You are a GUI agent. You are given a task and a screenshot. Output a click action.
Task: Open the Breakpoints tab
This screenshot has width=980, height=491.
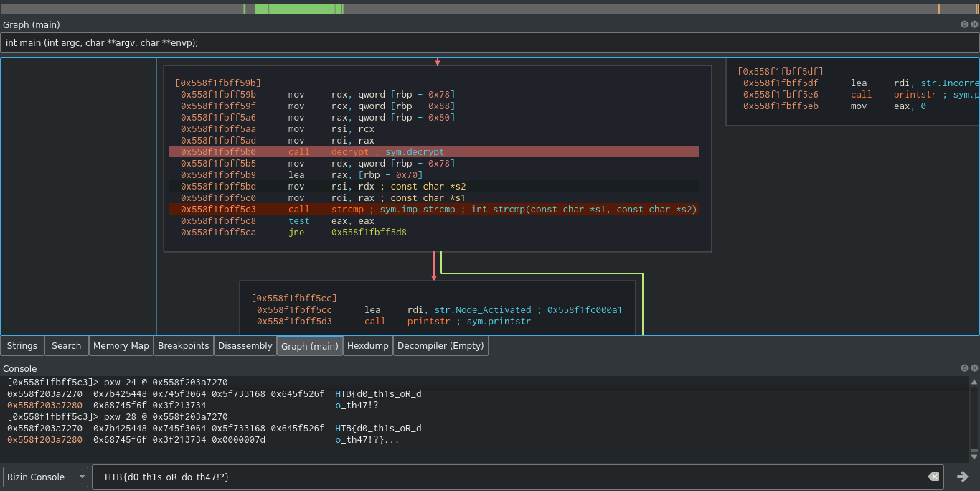183,346
